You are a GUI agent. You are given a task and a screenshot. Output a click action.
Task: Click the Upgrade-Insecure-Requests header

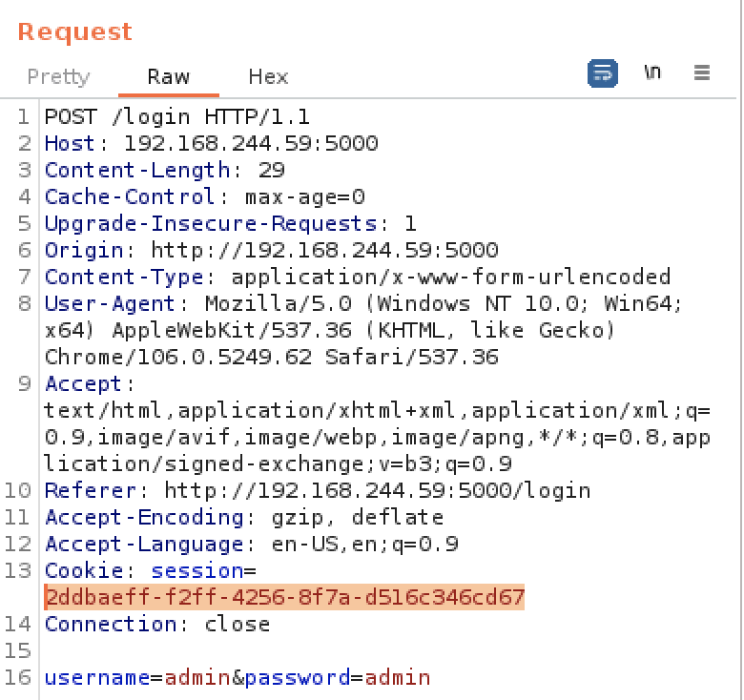(x=211, y=223)
